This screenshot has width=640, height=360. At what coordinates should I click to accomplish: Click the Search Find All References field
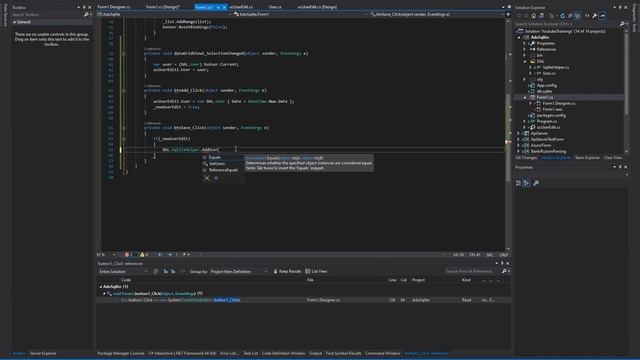click(472, 271)
